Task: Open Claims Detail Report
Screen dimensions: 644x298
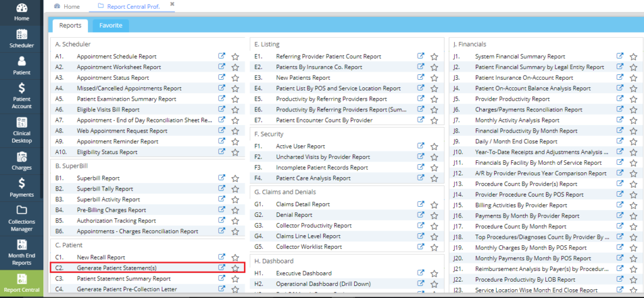Action: click(303, 204)
